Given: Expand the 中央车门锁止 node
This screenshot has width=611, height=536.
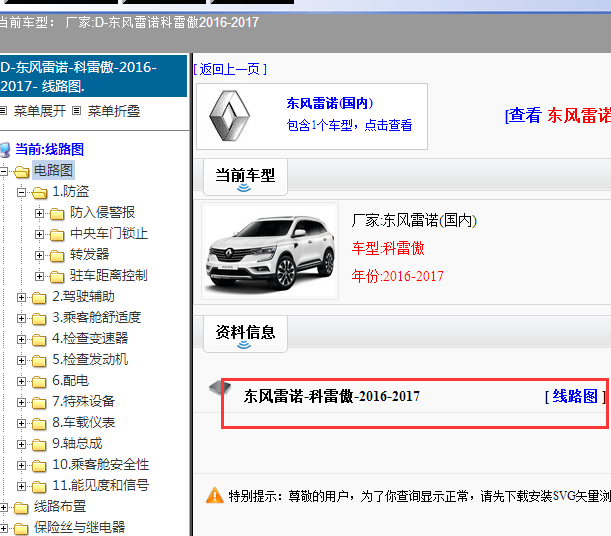Looking at the screenshot, I should [39, 234].
